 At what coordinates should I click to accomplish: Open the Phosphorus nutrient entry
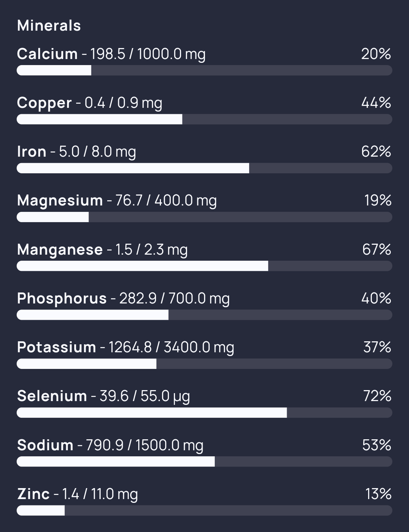(x=123, y=299)
